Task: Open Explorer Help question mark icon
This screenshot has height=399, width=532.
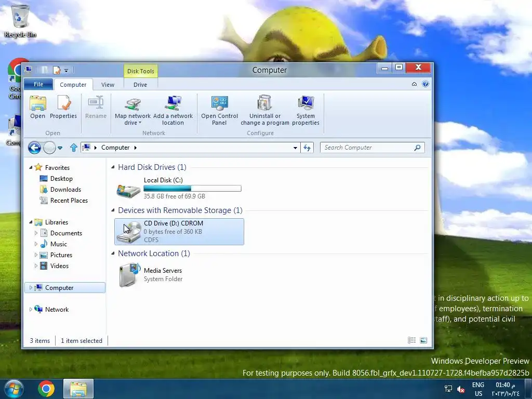Action: click(425, 84)
